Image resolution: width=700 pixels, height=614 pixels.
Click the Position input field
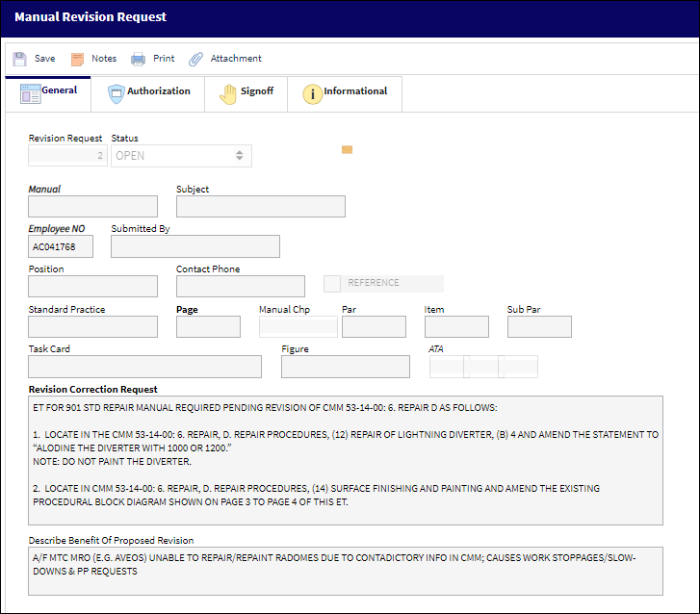92,286
